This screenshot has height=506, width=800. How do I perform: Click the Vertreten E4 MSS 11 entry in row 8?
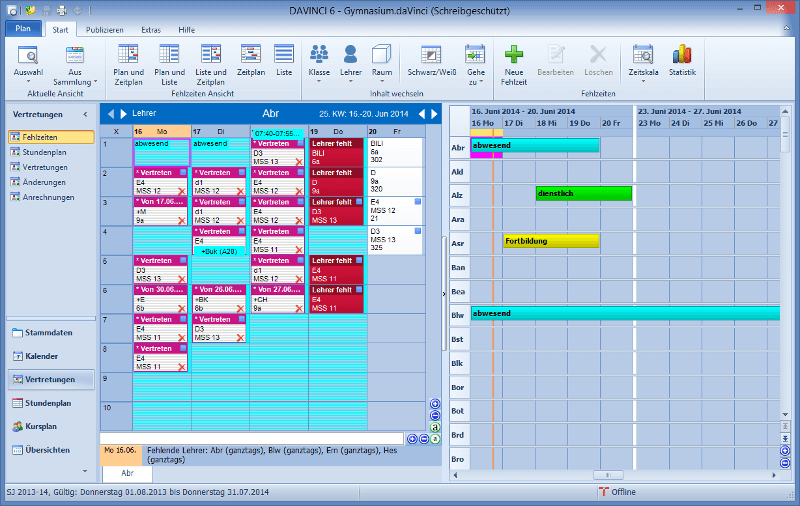[x=161, y=357]
